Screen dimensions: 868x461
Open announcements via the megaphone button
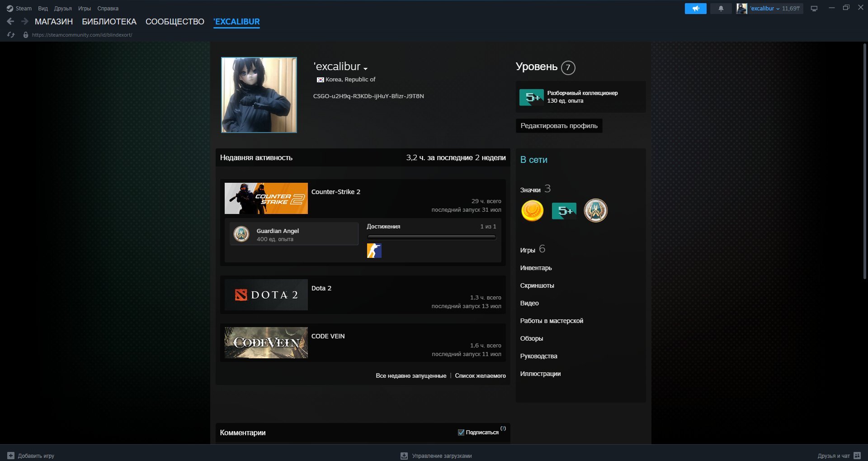696,9
